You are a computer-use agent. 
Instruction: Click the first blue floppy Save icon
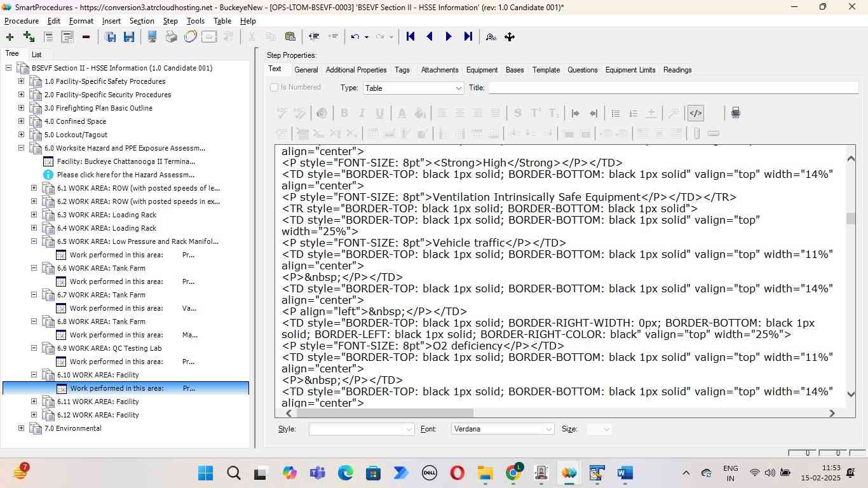click(x=110, y=37)
